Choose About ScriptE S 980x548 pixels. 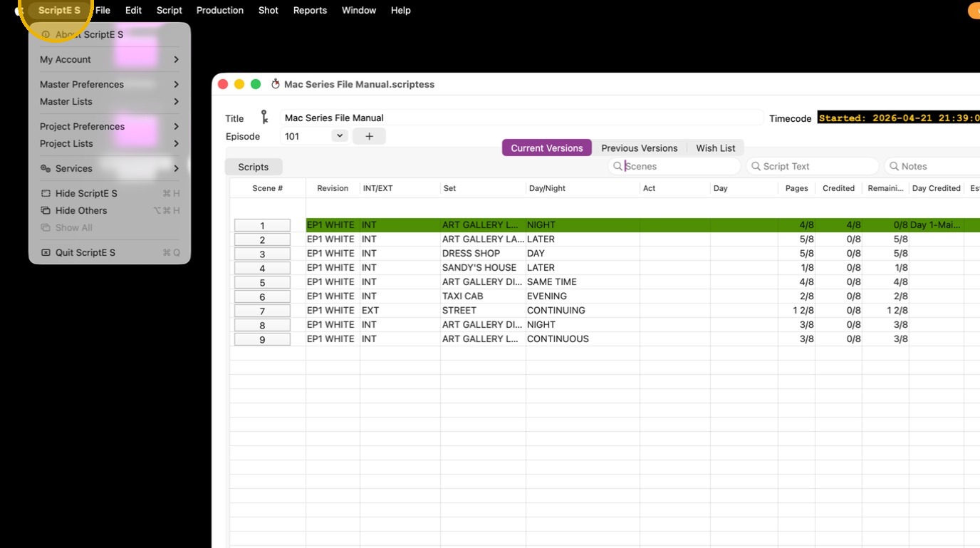tap(110, 34)
